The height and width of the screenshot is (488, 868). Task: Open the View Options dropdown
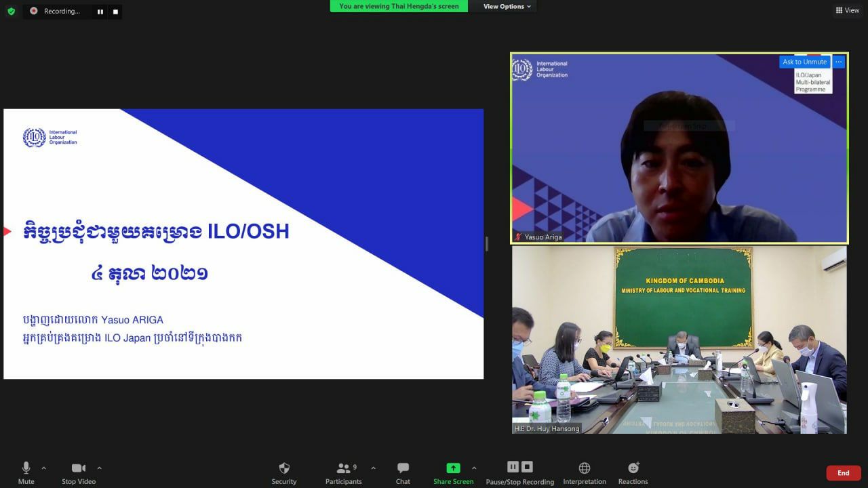pos(508,6)
